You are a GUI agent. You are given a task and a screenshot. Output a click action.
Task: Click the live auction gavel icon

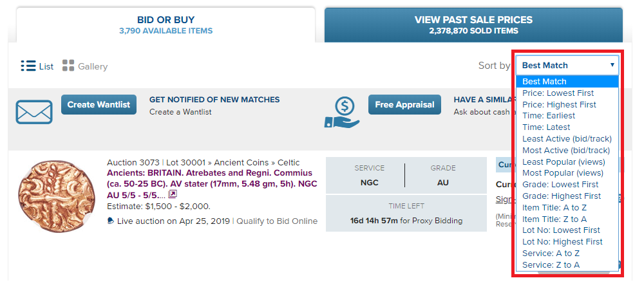[x=111, y=221]
